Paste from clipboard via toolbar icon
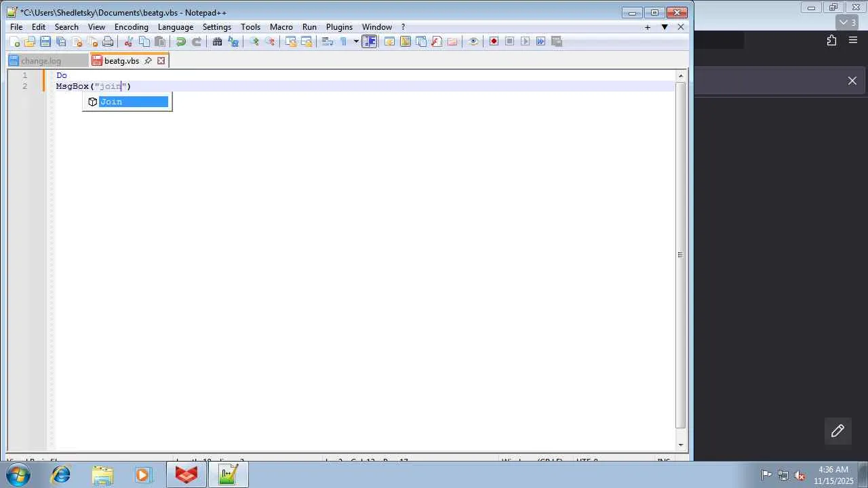This screenshot has height=488, width=868. click(x=159, y=41)
